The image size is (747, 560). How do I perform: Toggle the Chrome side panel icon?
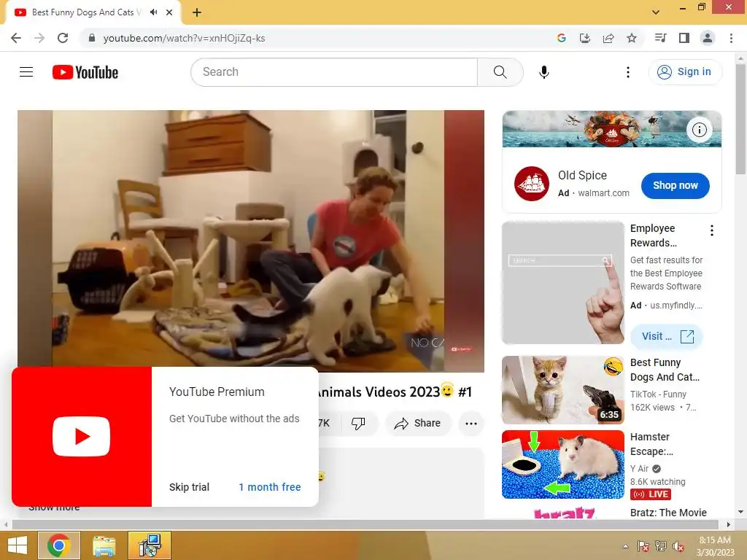coord(684,38)
